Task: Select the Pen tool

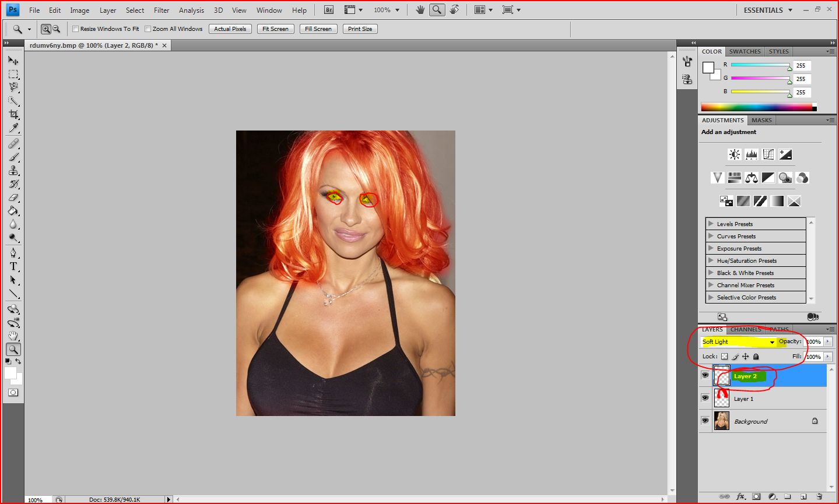Action: [13, 253]
